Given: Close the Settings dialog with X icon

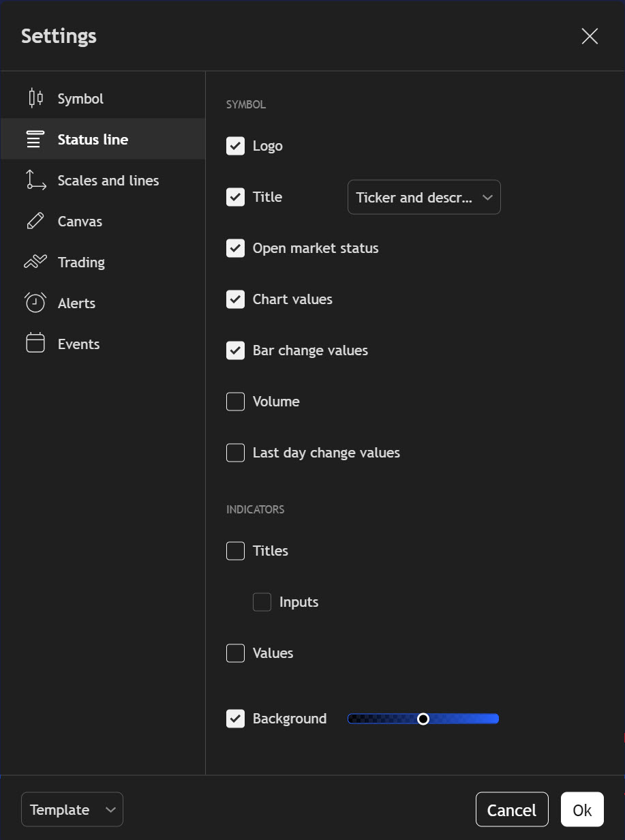Looking at the screenshot, I should (x=590, y=36).
